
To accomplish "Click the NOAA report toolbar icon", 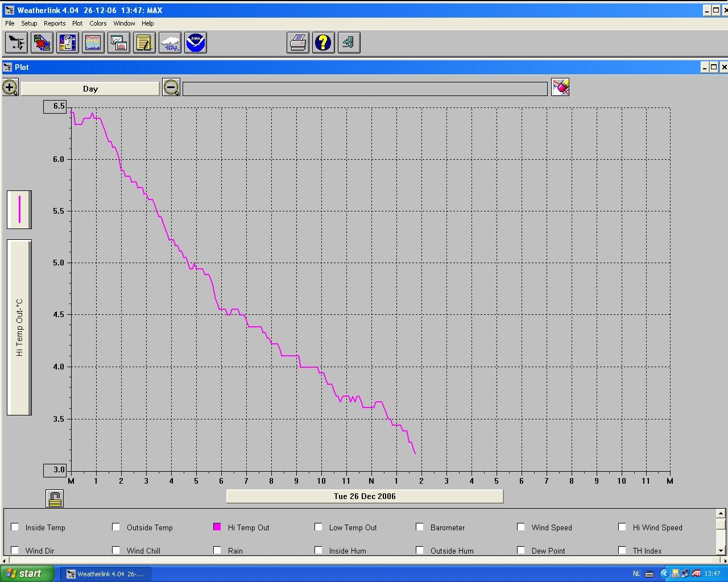I will click(196, 43).
